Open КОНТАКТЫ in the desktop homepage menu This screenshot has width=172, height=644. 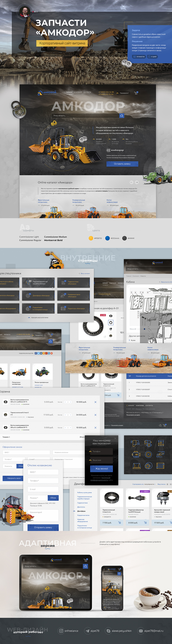87,92
